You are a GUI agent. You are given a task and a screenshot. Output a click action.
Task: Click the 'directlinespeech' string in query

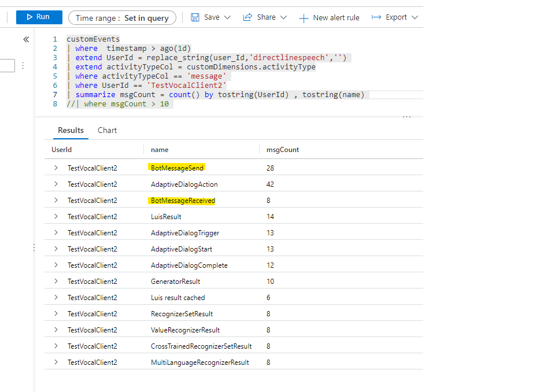point(288,58)
